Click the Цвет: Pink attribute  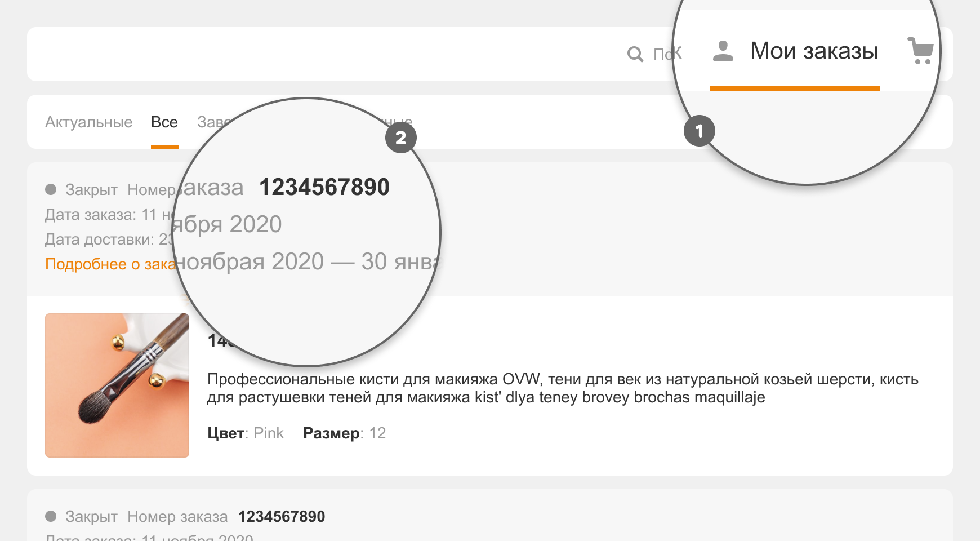click(246, 433)
